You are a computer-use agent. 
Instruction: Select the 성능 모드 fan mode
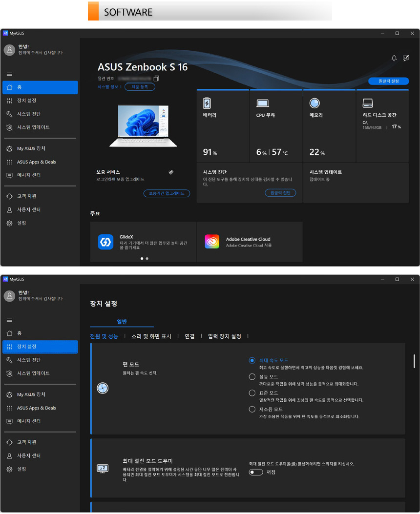coord(252,377)
